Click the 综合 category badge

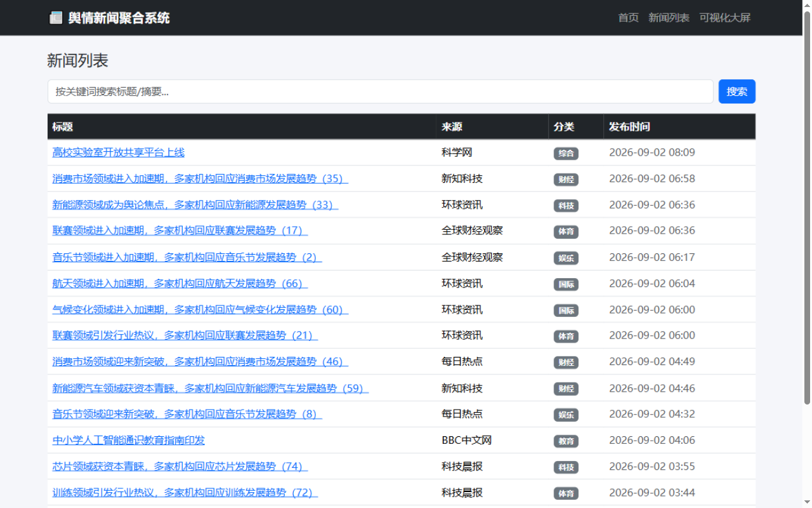tap(566, 153)
